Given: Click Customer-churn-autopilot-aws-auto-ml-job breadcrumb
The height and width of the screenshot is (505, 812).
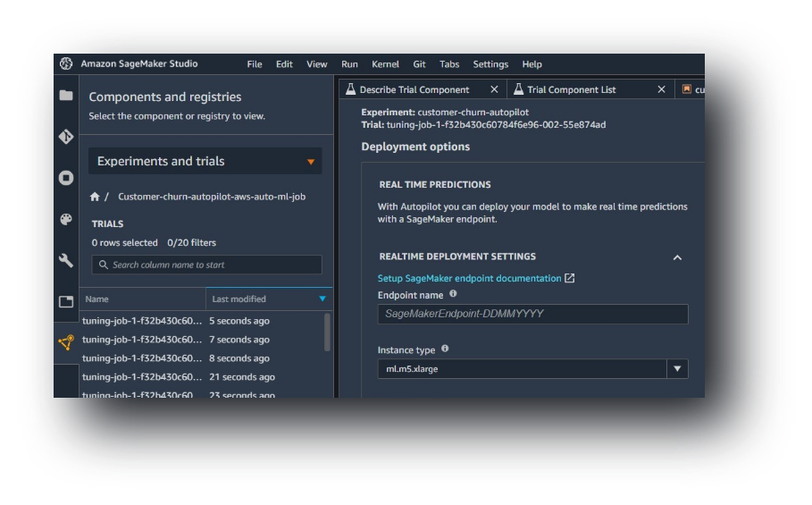Looking at the screenshot, I should (212, 197).
